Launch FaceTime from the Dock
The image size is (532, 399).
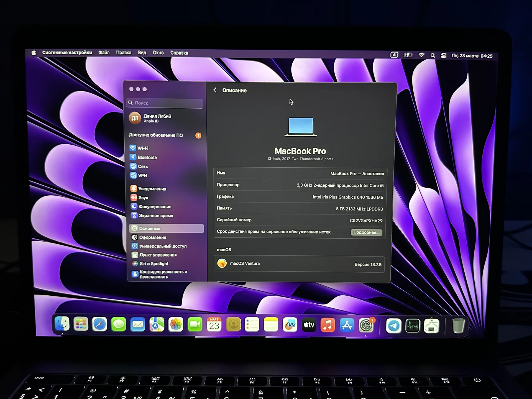tap(195, 324)
